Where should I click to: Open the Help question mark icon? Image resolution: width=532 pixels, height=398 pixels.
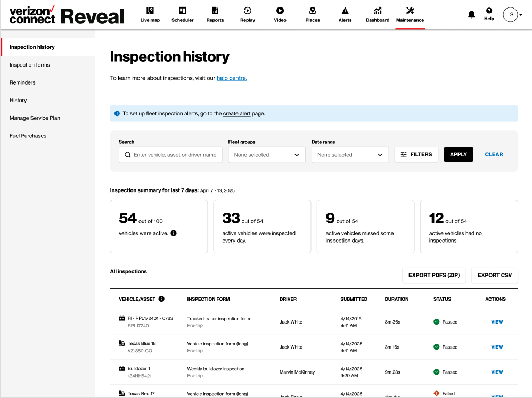point(489,11)
